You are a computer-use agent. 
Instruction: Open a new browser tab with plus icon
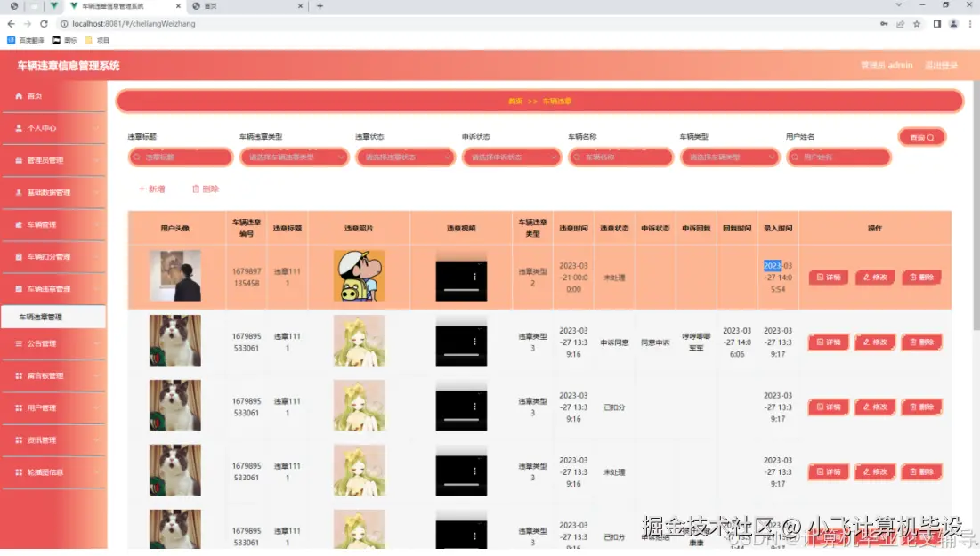point(320,6)
